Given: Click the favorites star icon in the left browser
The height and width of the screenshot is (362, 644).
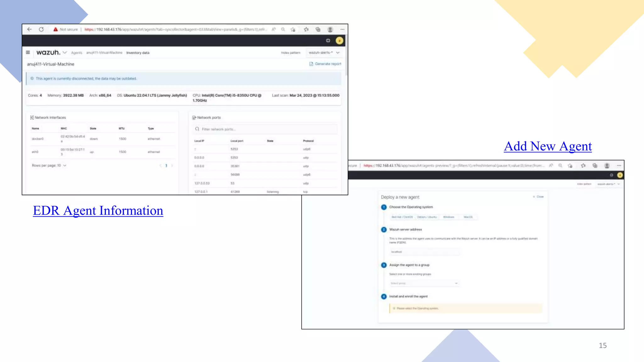Looking at the screenshot, I should click(306, 29).
